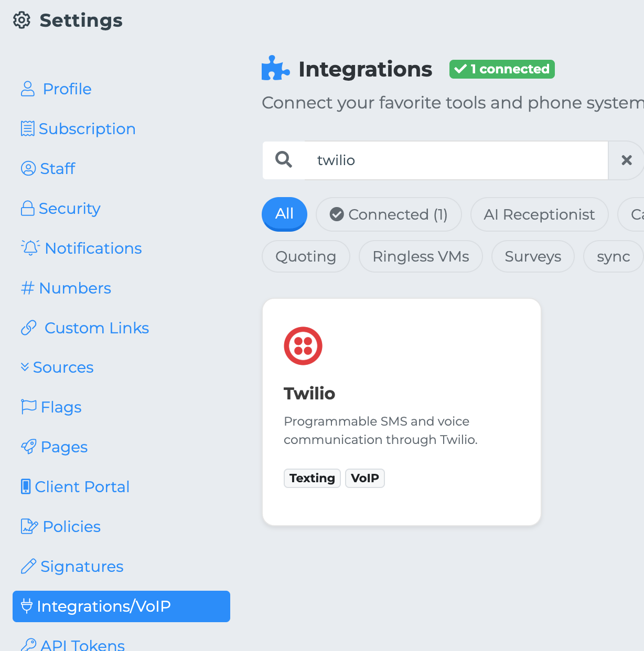Screen dimensions: 644x651
Task: Click the Pages rocket icon
Action: point(29,447)
